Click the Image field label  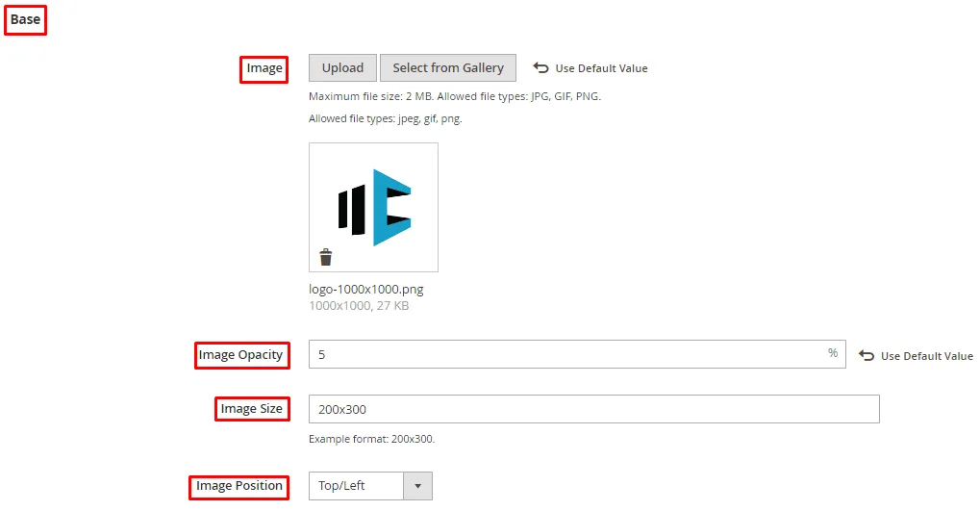[x=264, y=68]
